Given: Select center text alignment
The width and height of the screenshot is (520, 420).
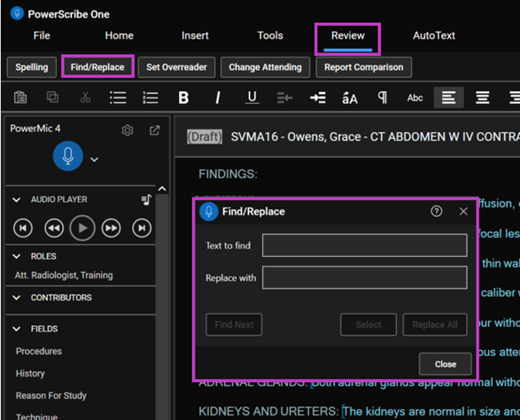Looking at the screenshot, I should click(x=482, y=97).
